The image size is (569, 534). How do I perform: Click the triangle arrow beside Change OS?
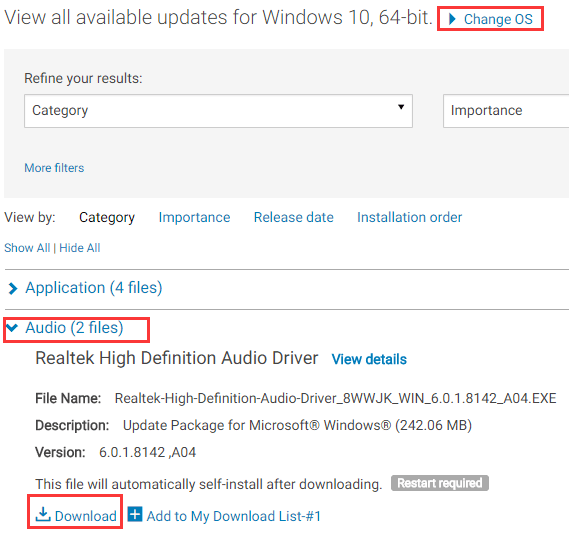(452, 19)
